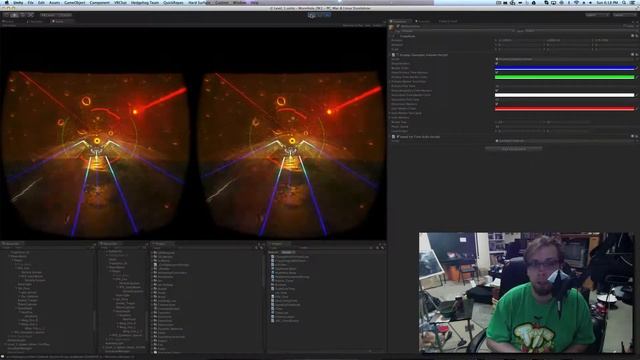The image size is (640, 360).
Task: Open the Component menu
Action: (x=99, y=2)
